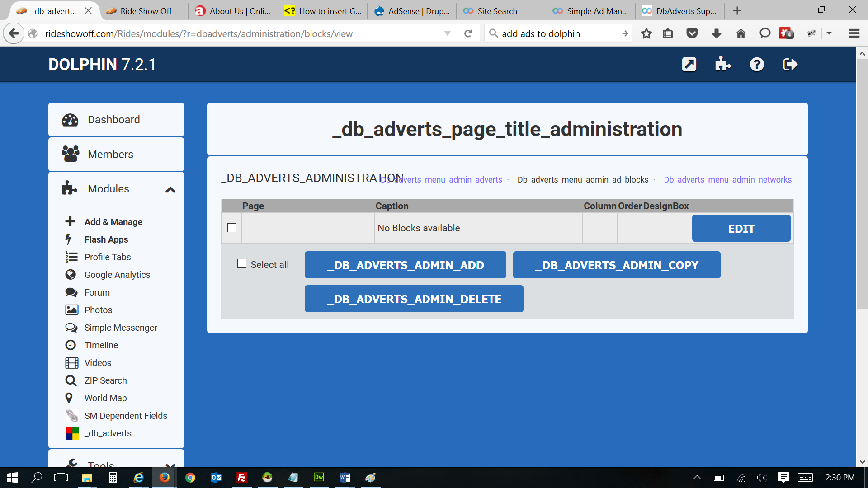The image size is (868, 488).
Task: Collapse the Modules menu chevron
Action: click(170, 190)
